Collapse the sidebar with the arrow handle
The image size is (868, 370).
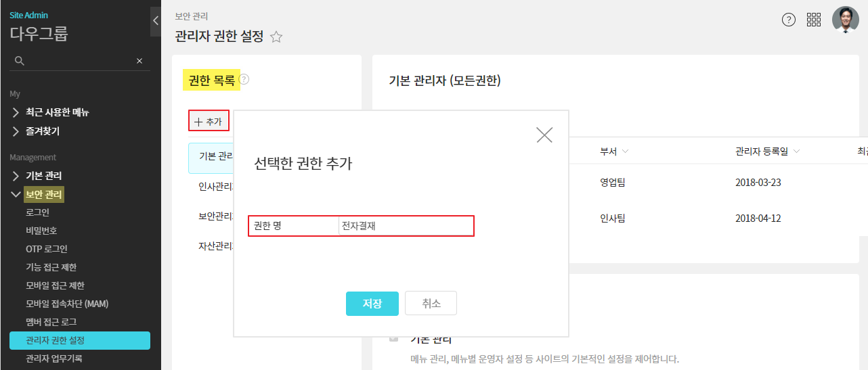155,20
